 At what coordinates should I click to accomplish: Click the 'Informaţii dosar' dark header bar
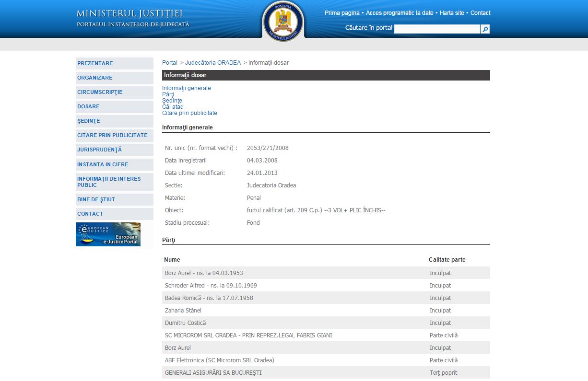coord(326,75)
